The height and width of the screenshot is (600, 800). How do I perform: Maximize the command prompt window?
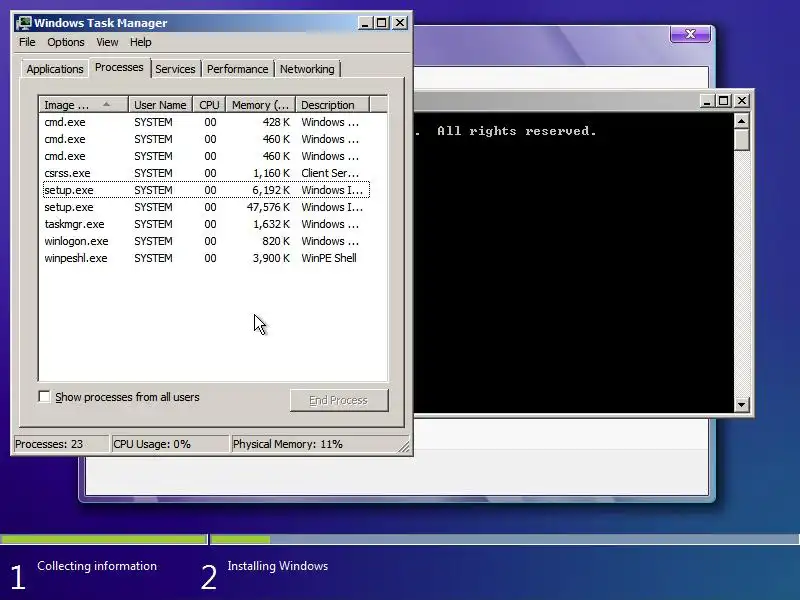(723, 101)
